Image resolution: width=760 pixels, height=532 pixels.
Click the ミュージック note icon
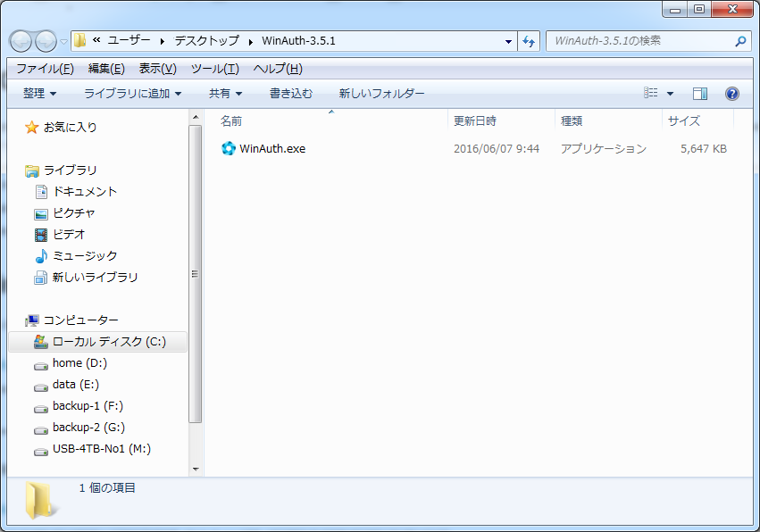pos(41,256)
